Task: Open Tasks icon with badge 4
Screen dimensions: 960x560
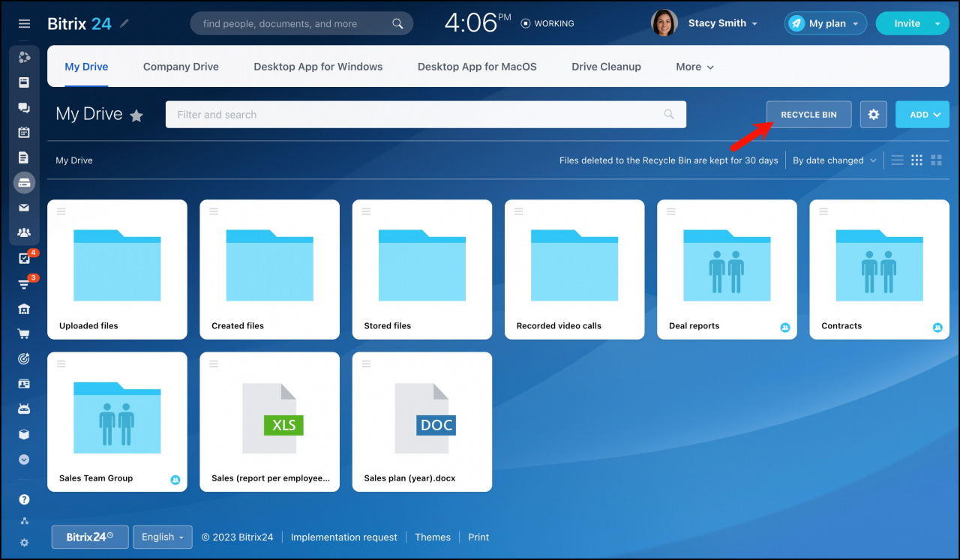Action: tap(24, 258)
